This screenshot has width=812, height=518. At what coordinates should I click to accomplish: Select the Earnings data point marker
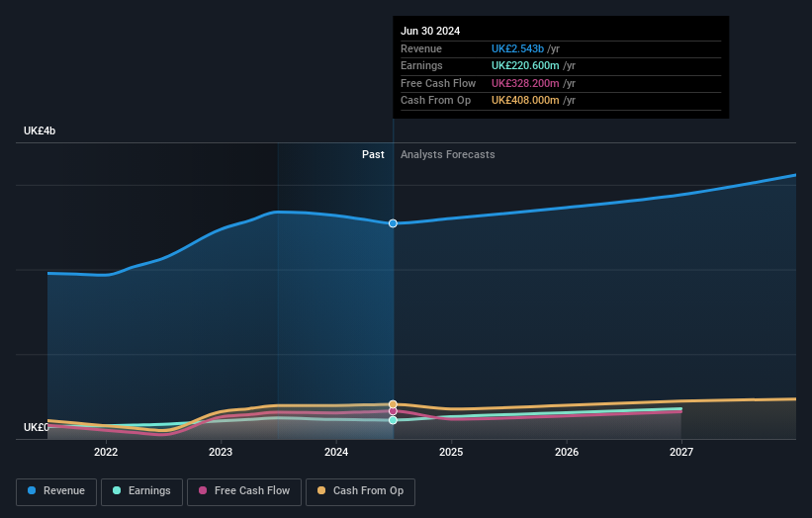pyautogui.click(x=393, y=420)
